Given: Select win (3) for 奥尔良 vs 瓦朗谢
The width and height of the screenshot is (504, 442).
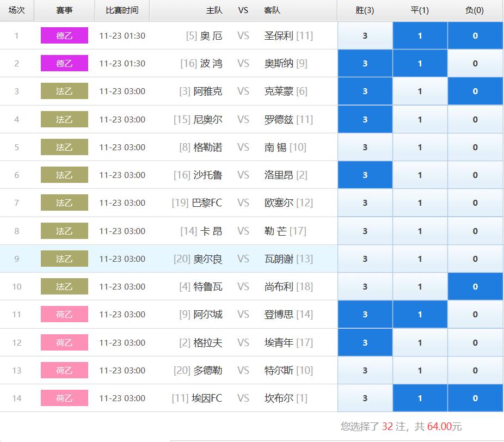Looking at the screenshot, I should click(x=365, y=259).
